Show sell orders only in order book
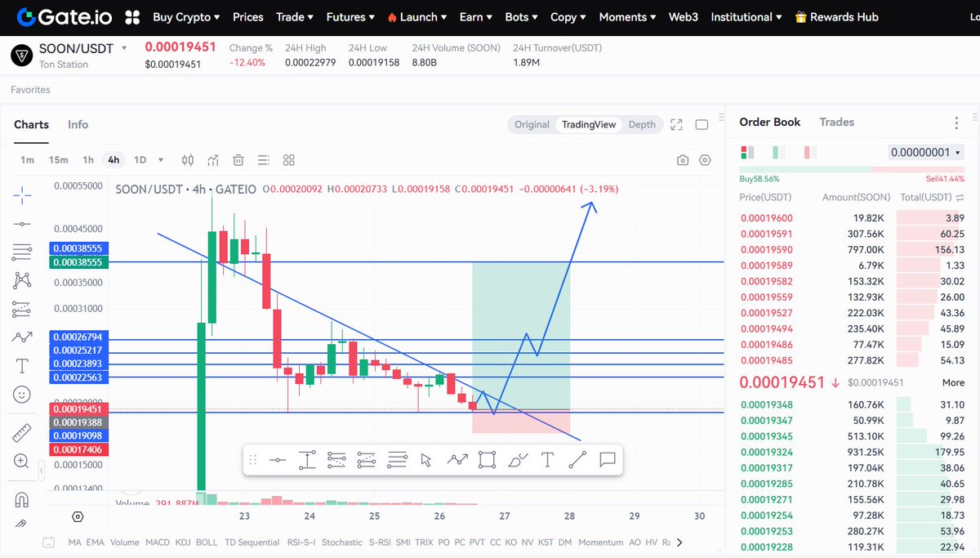The width and height of the screenshot is (980, 558). coord(810,152)
